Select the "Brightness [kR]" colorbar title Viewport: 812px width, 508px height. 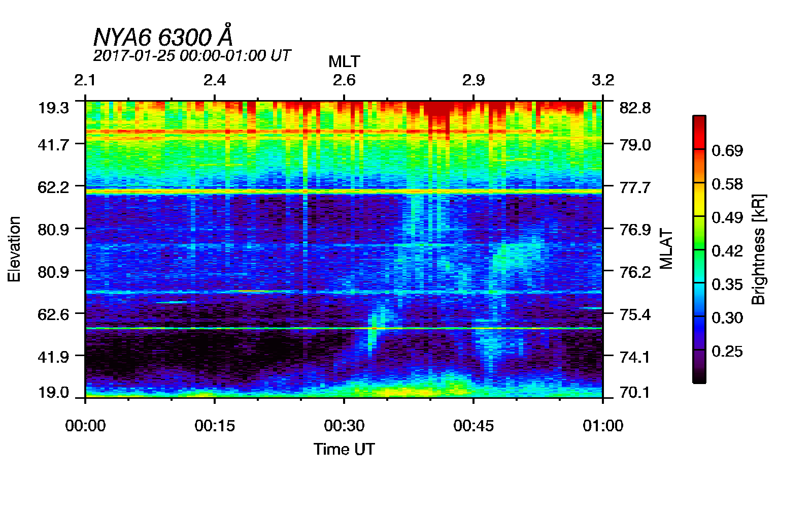[x=758, y=249]
